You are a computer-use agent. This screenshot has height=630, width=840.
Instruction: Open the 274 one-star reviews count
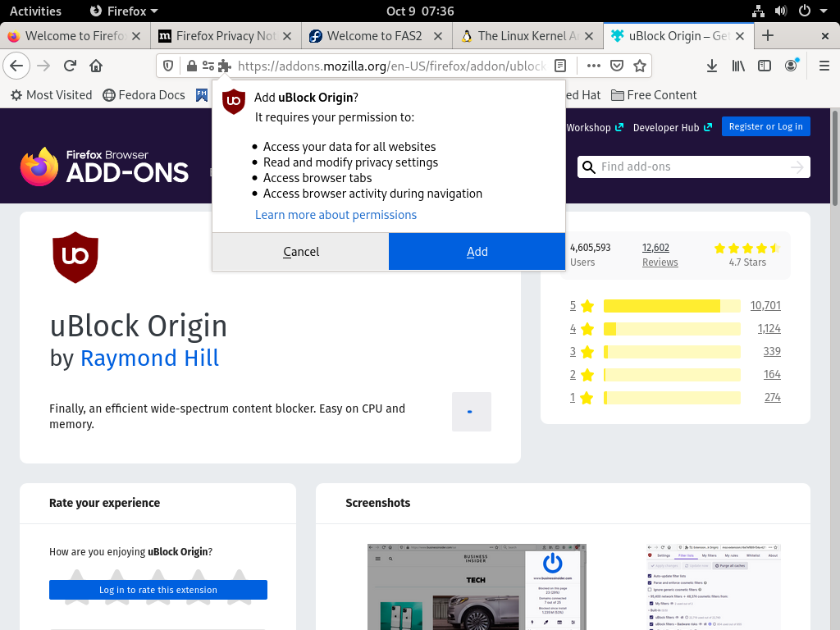click(772, 398)
